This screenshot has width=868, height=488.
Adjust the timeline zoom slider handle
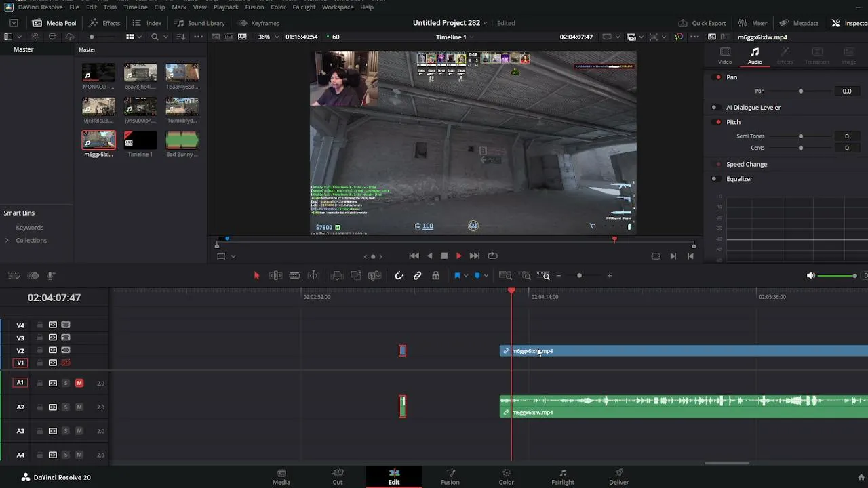(x=579, y=276)
